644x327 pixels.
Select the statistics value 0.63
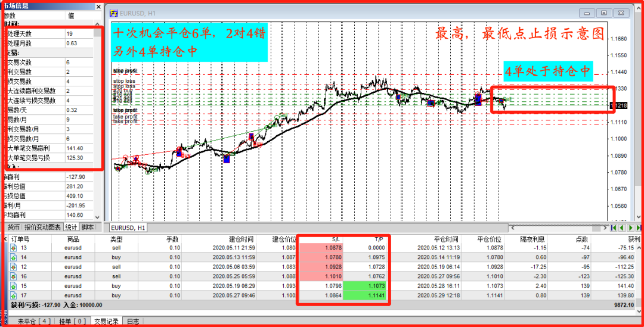pyautogui.click(x=72, y=43)
